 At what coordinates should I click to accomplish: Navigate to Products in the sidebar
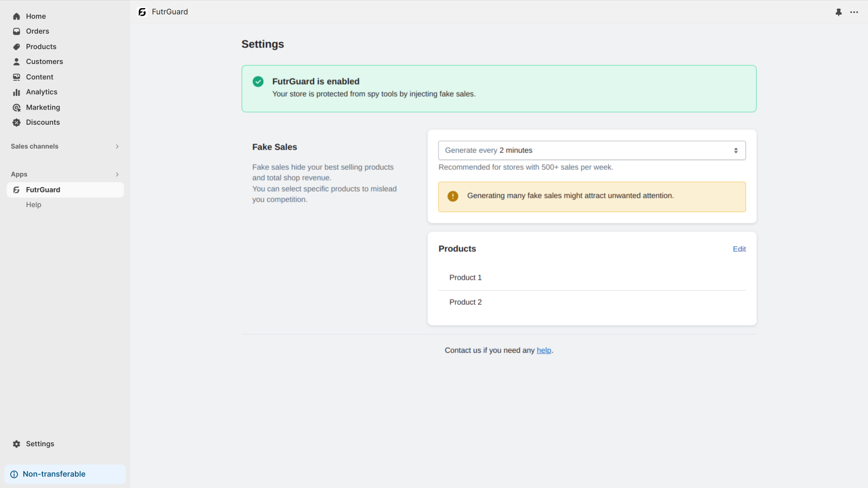41,47
